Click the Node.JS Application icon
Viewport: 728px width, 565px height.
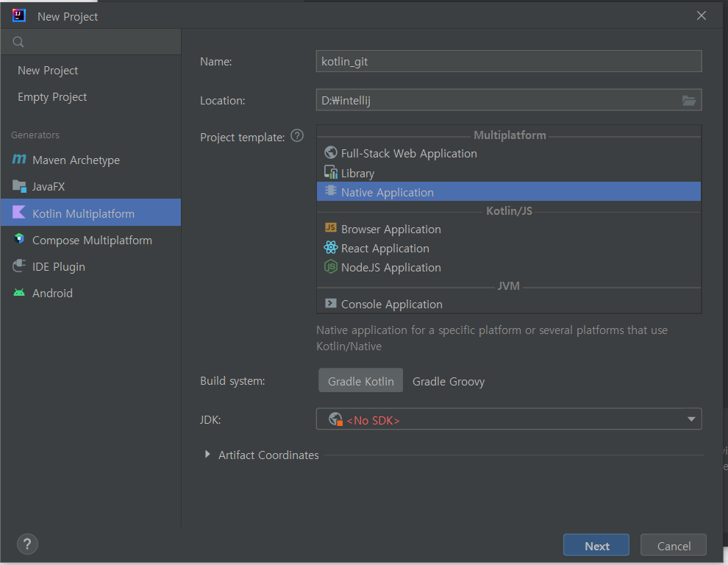(x=331, y=267)
